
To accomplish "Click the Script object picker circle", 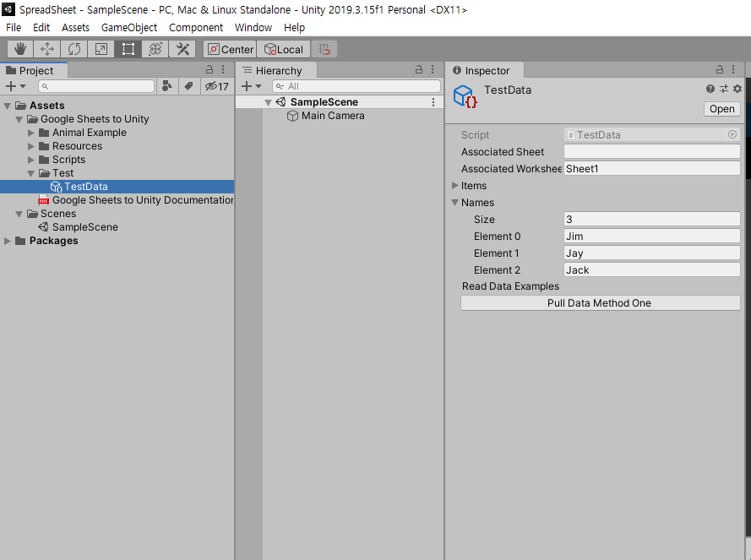I will coord(732,134).
